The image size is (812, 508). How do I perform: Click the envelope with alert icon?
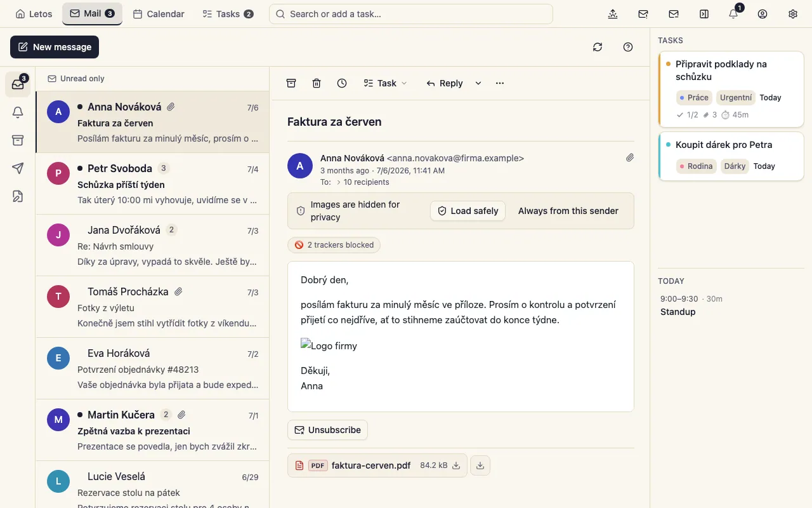coord(643,14)
